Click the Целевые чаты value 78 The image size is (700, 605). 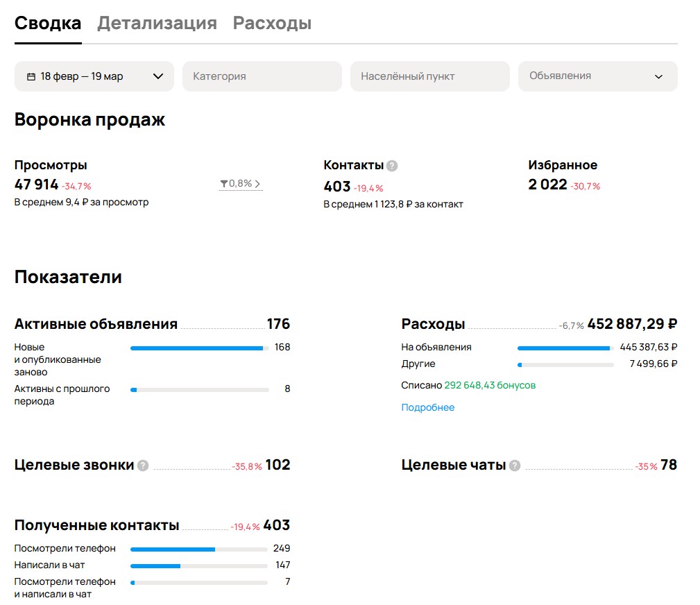[669, 465]
